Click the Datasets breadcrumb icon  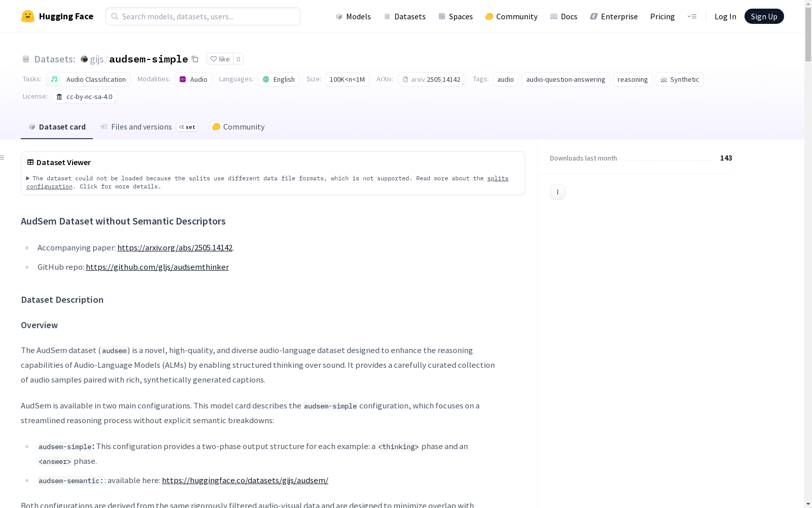(x=26, y=59)
